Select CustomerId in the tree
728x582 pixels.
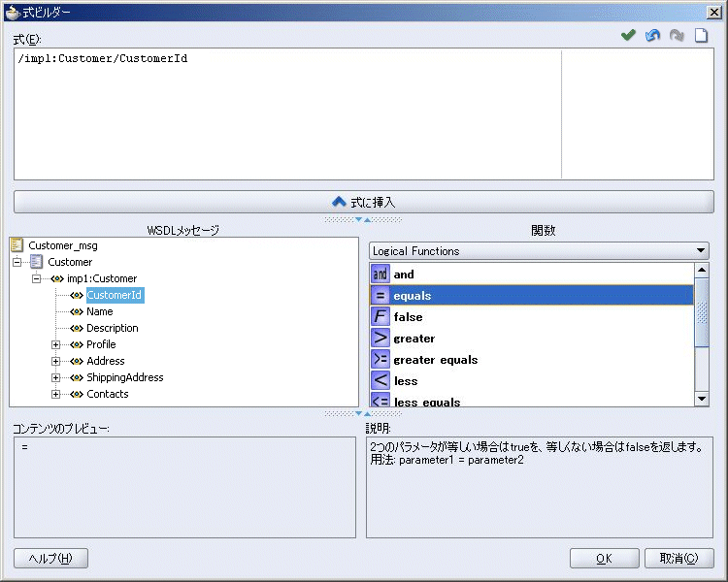(x=115, y=295)
